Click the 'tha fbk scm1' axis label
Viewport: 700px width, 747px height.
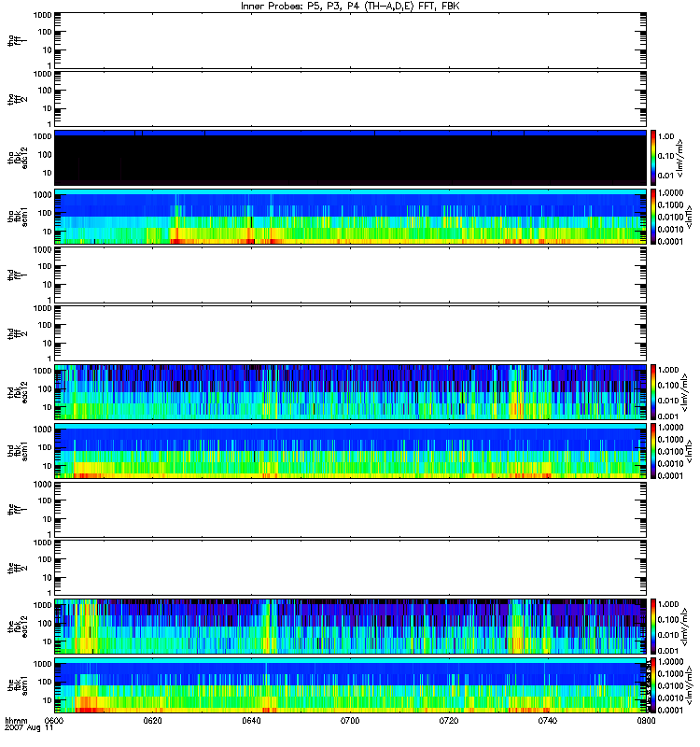(x=17, y=217)
